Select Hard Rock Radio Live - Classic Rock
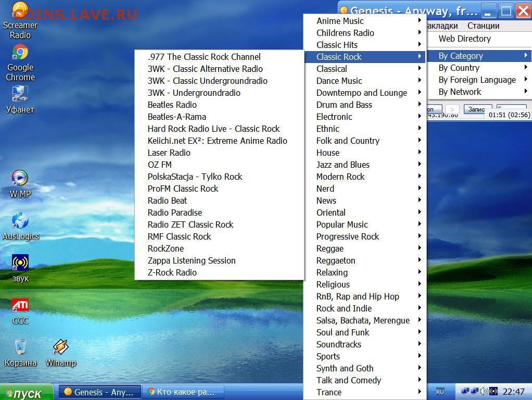Viewport: 532px width, 400px height. click(x=219, y=129)
